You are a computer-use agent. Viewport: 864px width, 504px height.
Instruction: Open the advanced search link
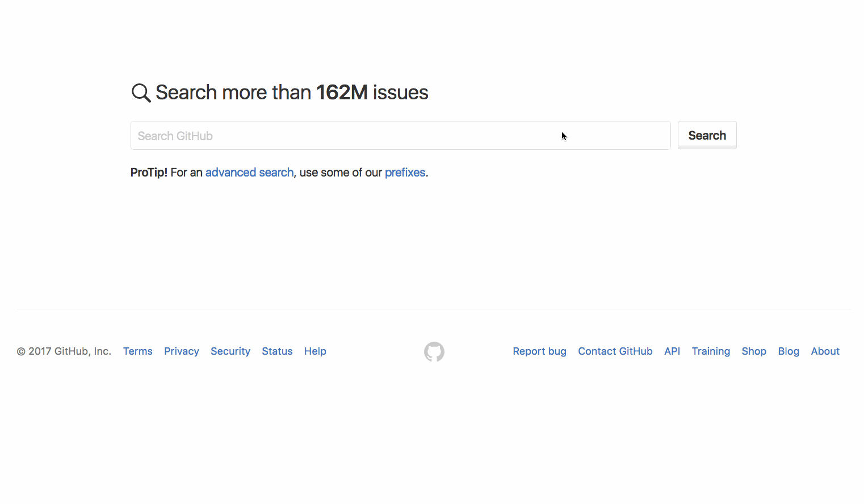(x=249, y=173)
